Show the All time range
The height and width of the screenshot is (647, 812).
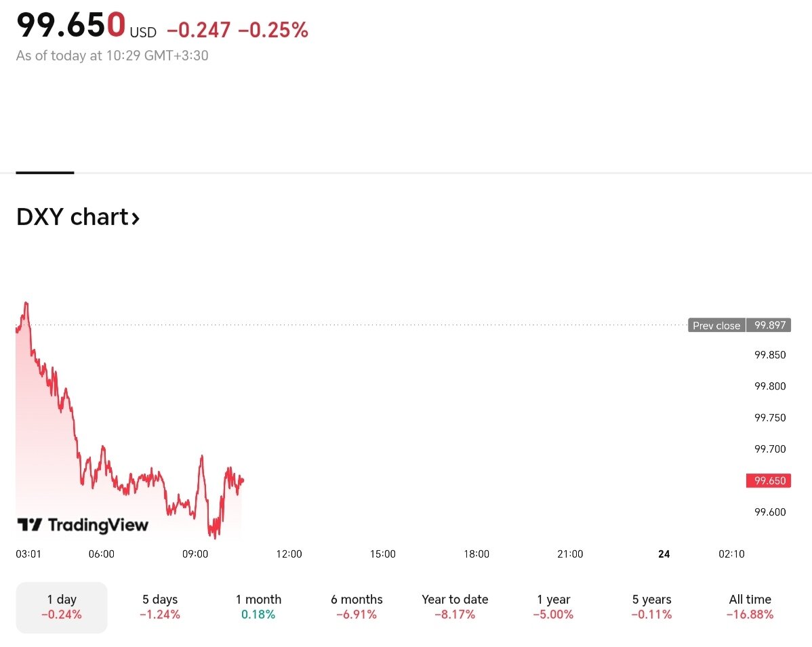(x=750, y=607)
